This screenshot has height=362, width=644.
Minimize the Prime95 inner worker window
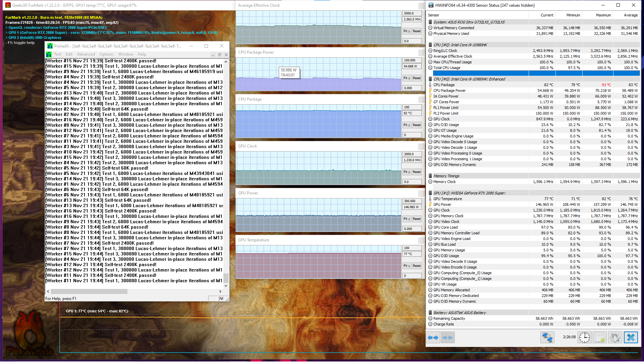tap(213, 55)
